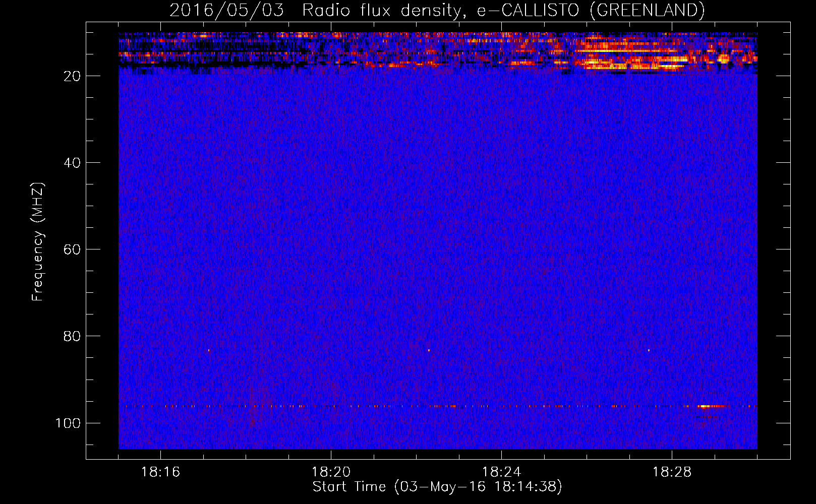Click the 40 MHz frequency tick label
Viewport: 816px width, 504px height.
(x=72, y=163)
